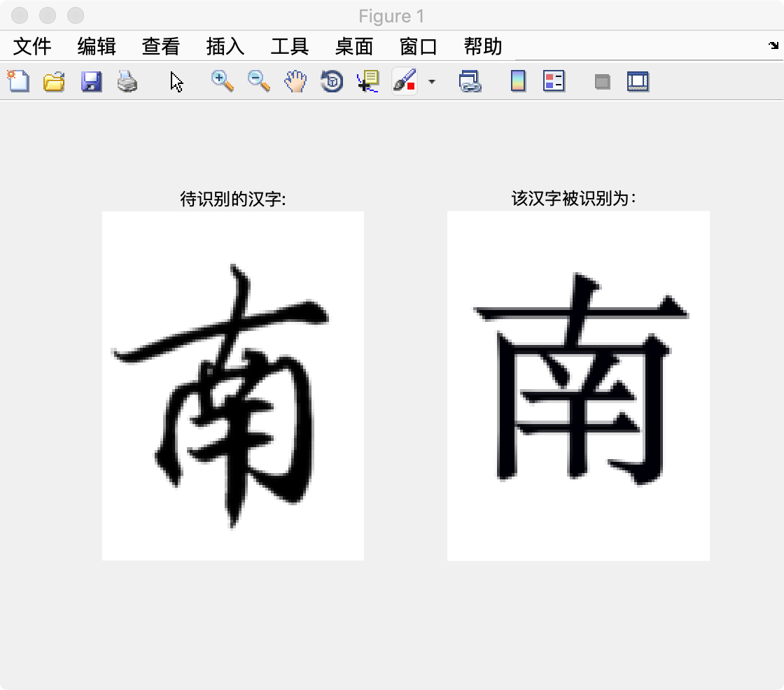Insert a Legend via toolbar icon
The image size is (784, 690).
[x=554, y=81]
